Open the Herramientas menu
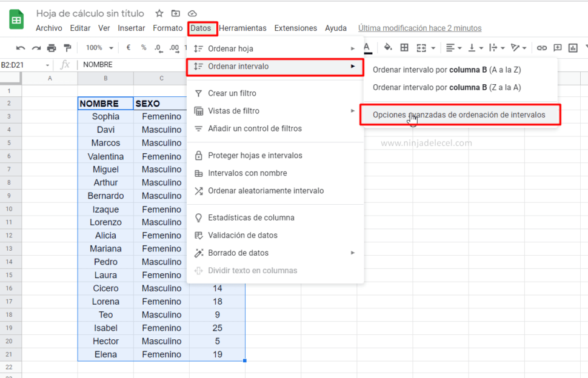The height and width of the screenshot is (378, 588). (x=242, y=28)
